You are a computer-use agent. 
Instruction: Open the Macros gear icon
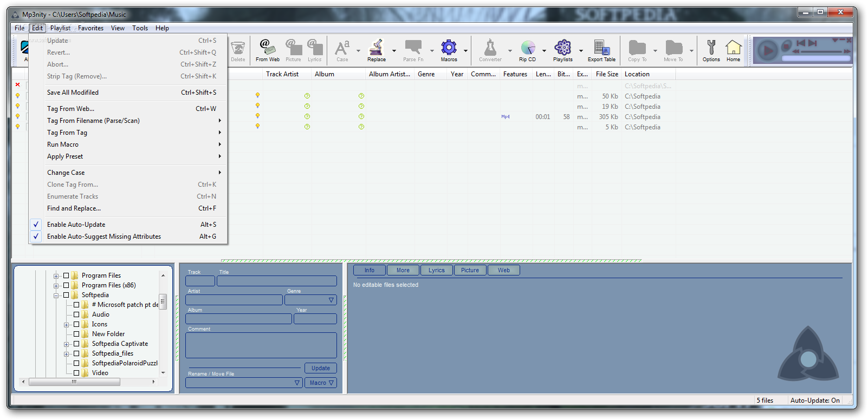click(x=449, y=51)
